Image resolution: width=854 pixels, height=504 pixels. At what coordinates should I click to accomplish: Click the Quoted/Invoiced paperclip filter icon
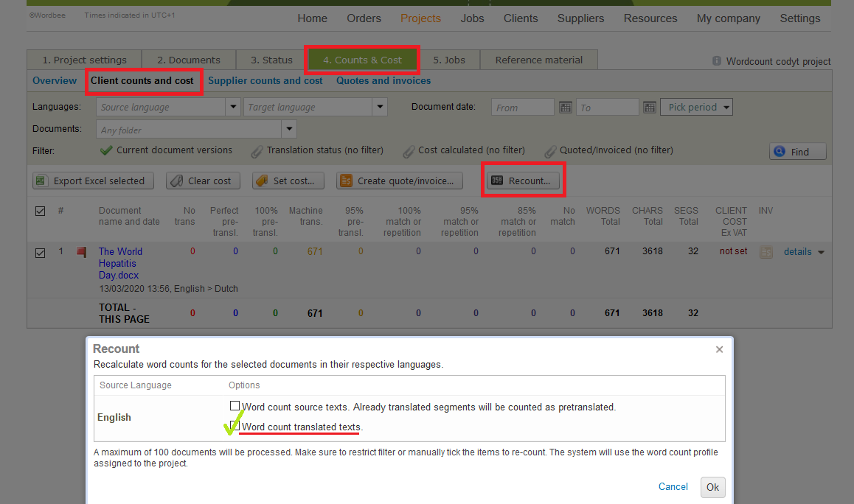550,151
